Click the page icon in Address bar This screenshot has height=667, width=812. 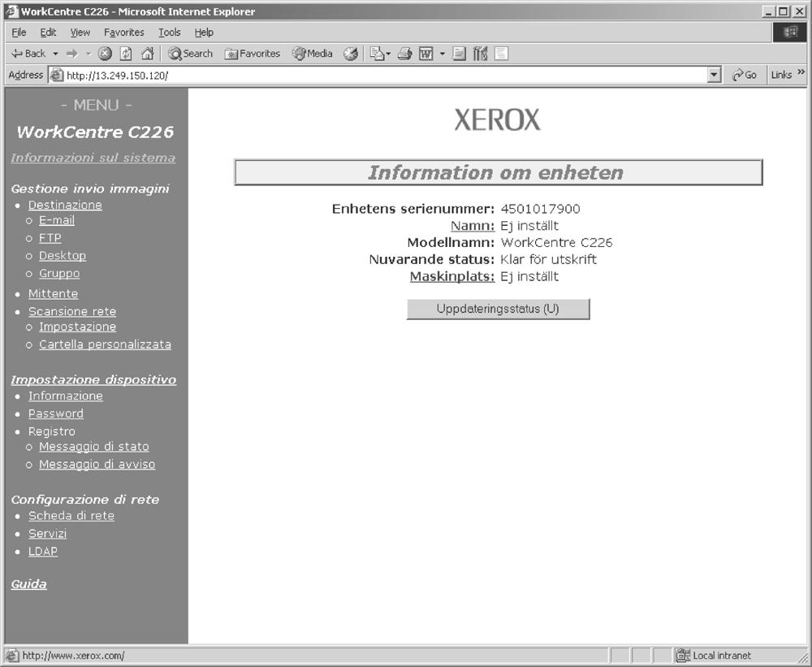pyautogui.click(x=56, y=75)
